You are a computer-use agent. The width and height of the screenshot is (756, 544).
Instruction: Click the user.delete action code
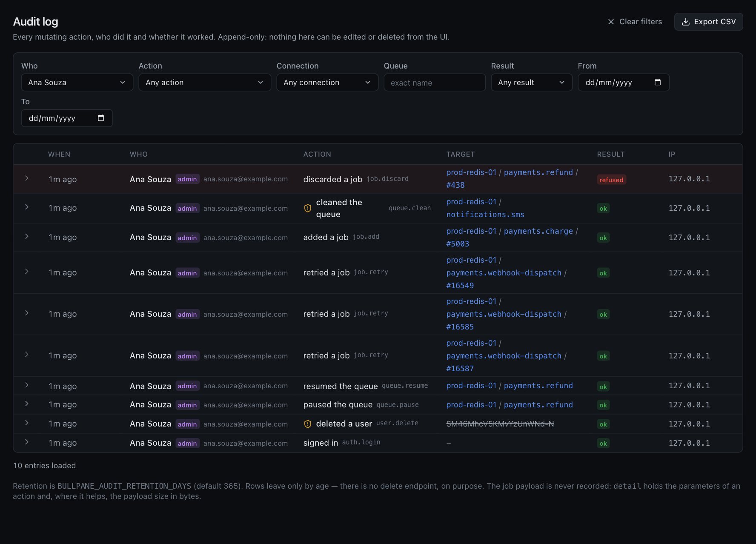[397, 423]
